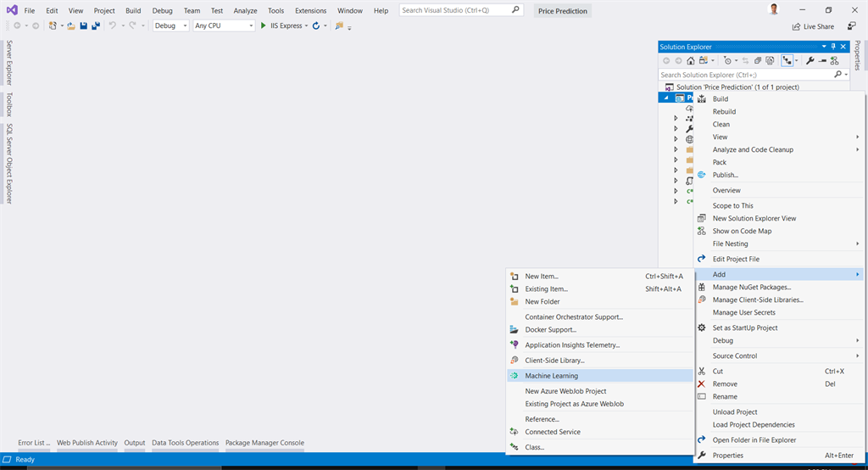The image size is (868, 470).
Task: Click the Solution Explorer home icon
Action: point(690,60)
